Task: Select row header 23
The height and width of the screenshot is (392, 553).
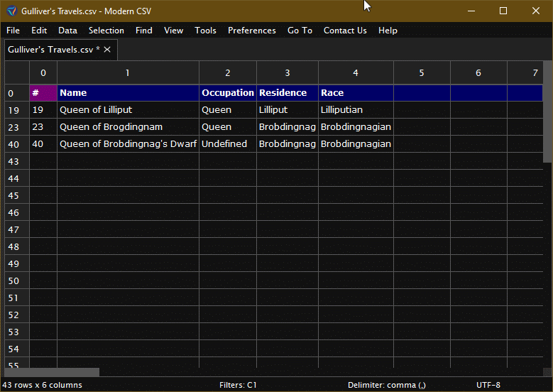Action: click(17, 127)
